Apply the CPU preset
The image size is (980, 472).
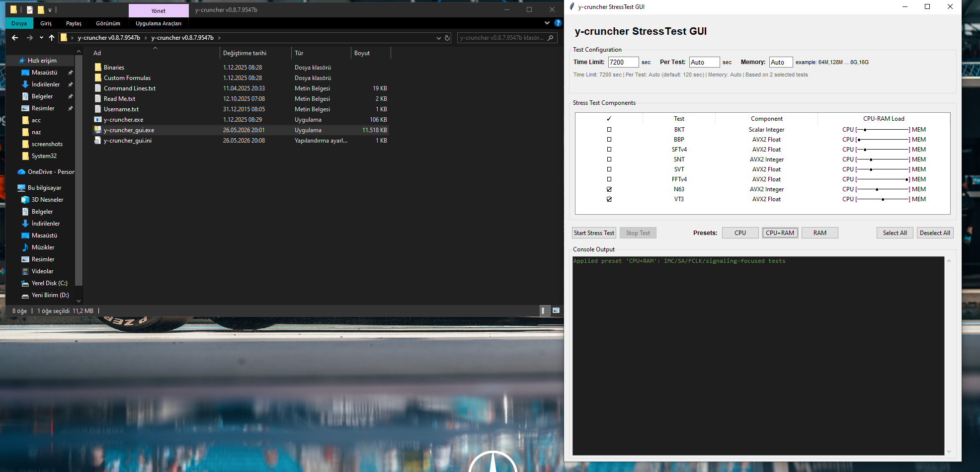pos(740,233)
